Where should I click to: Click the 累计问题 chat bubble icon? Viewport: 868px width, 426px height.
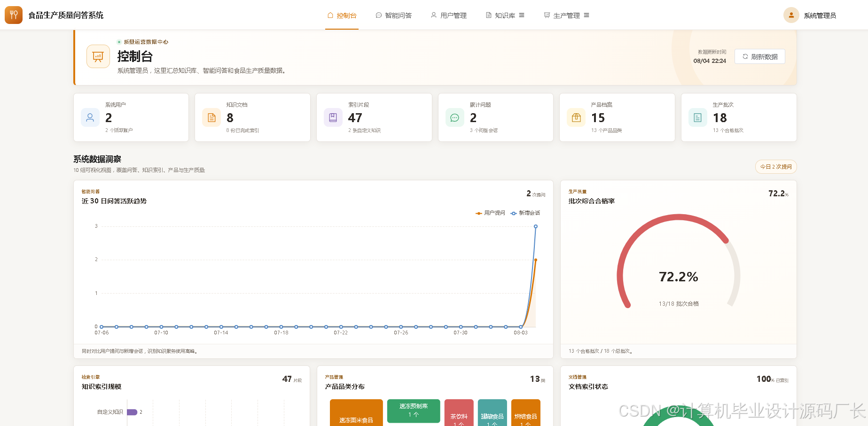click(455, 117)
